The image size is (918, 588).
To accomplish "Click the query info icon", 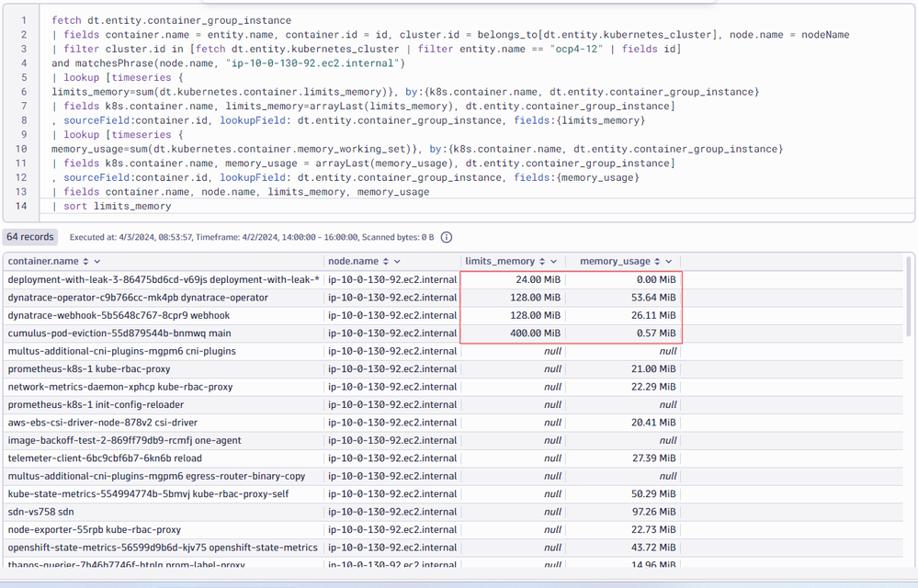I will point(447,237).
